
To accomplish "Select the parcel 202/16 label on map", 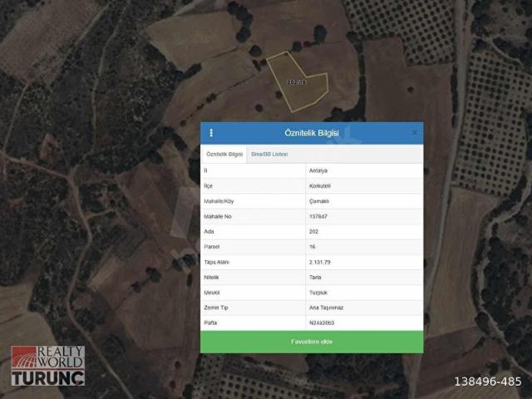I will [297, 82].
